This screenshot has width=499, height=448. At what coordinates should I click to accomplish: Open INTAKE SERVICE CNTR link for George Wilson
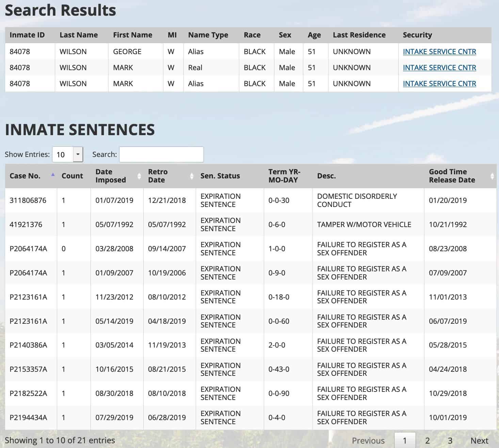point(439,52)
